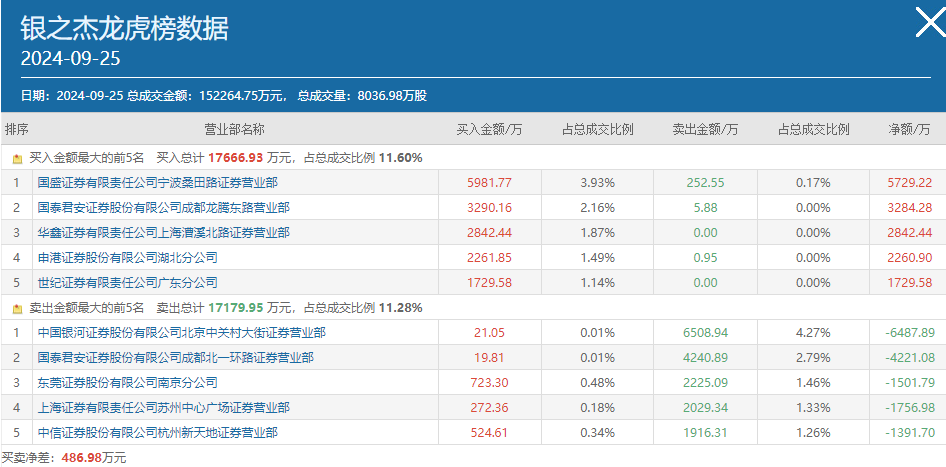Click the 营业部名称 column header
This screenshot has width=946, height=467.
(235, 129)
